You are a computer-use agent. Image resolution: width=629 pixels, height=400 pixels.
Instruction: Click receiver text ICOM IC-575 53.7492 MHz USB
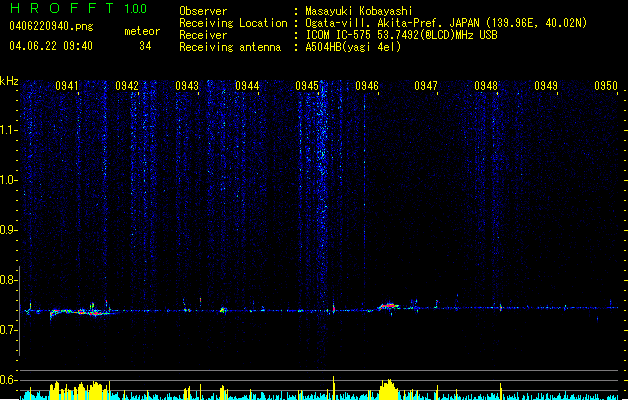(401, 35)
